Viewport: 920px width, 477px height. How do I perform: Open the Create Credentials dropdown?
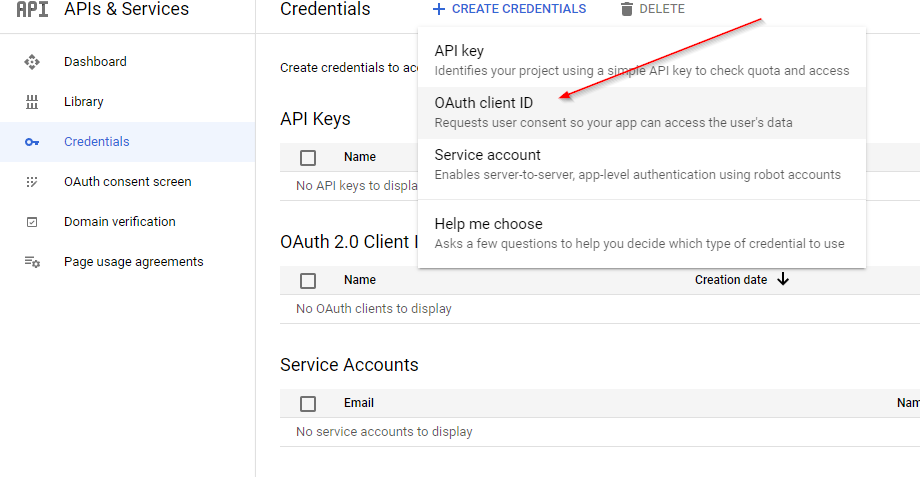(x=510, y=9)
